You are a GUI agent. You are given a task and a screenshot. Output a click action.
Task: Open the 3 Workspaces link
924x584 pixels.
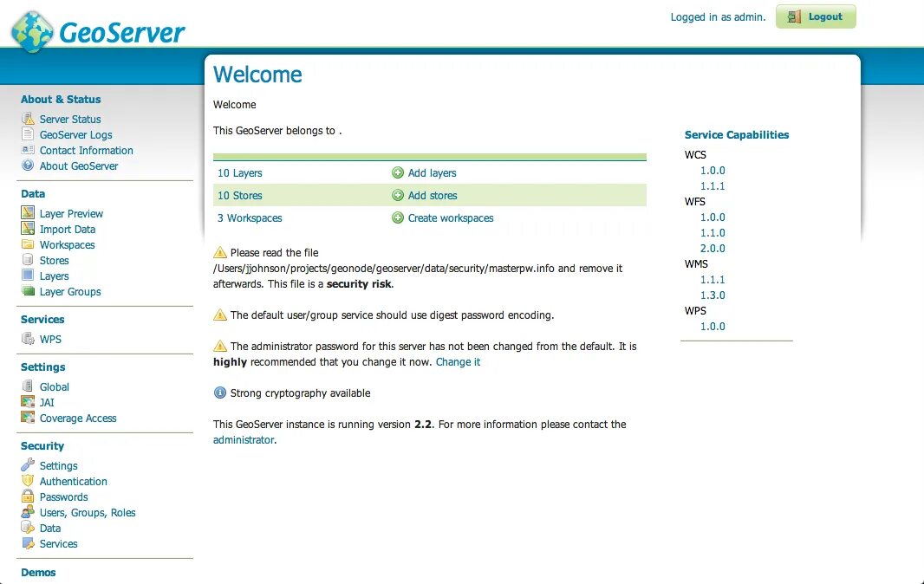(250, 217)
